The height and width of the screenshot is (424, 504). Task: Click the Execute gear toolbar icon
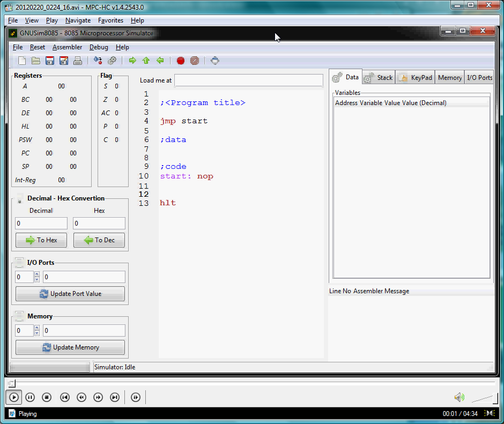[x=112, y=61]
